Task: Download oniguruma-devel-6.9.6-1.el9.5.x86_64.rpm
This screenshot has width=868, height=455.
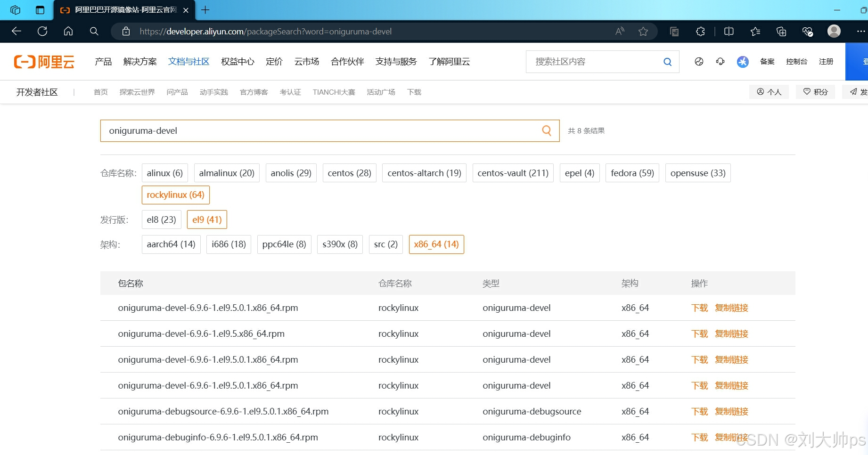Action: 699,333
